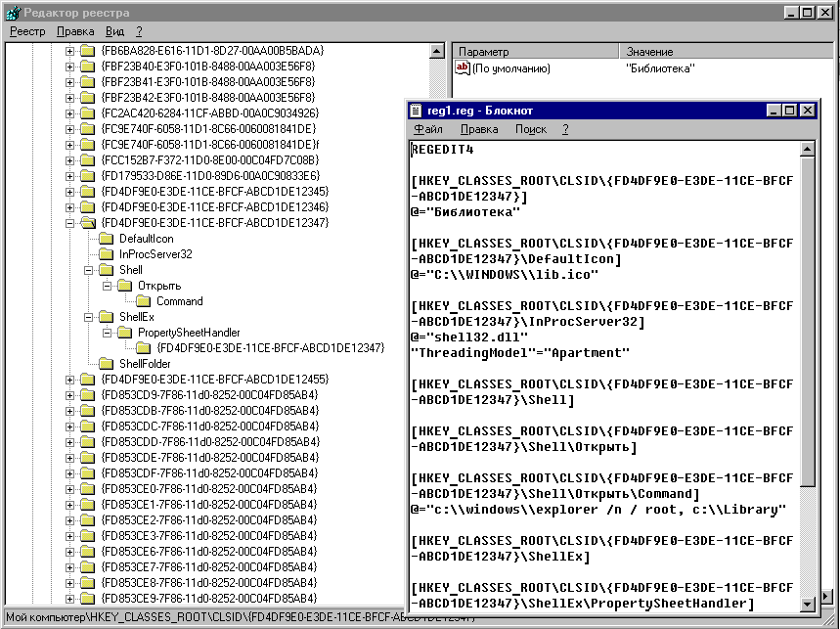Select the {FD853CE0-7F86-11d0-8252-00C04FD85AB4} key

pyautogui.click(x=209, y=489)
